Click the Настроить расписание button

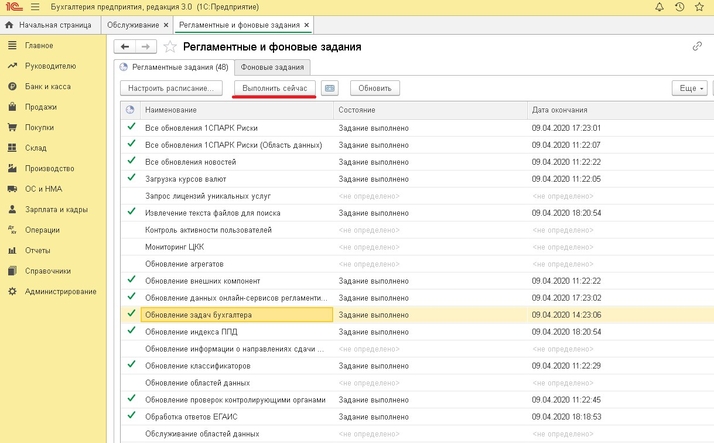[170, 88]
